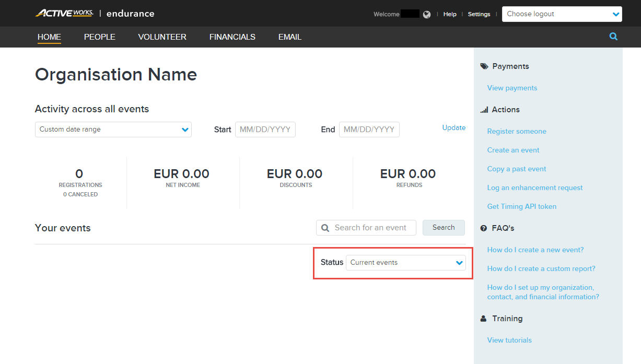641x364 pixels.
Task: Click the Training person icon
Action: click(x=484, y=319)
